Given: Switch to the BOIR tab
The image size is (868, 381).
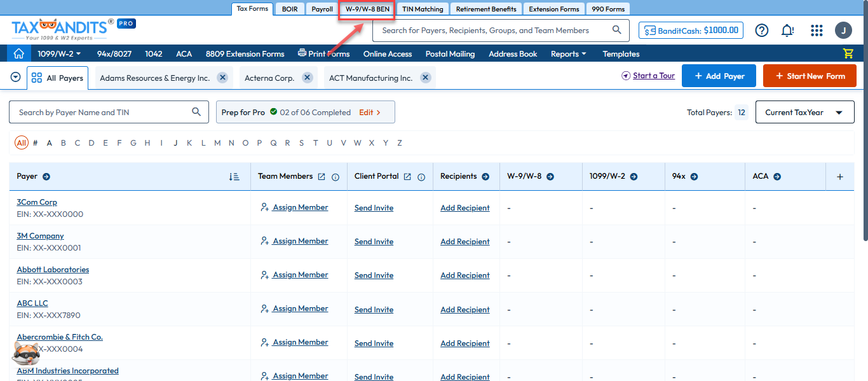Looking at the screenshot, I should 289,9.
